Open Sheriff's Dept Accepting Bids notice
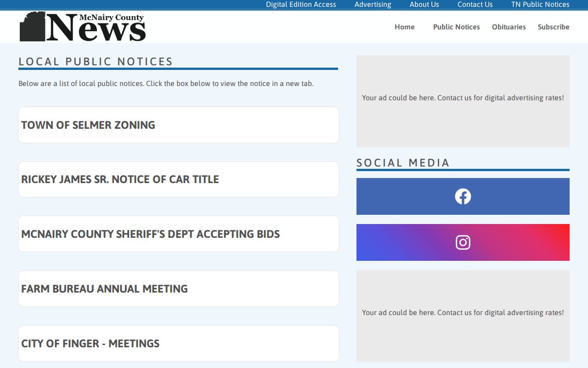 coord(179,234)
